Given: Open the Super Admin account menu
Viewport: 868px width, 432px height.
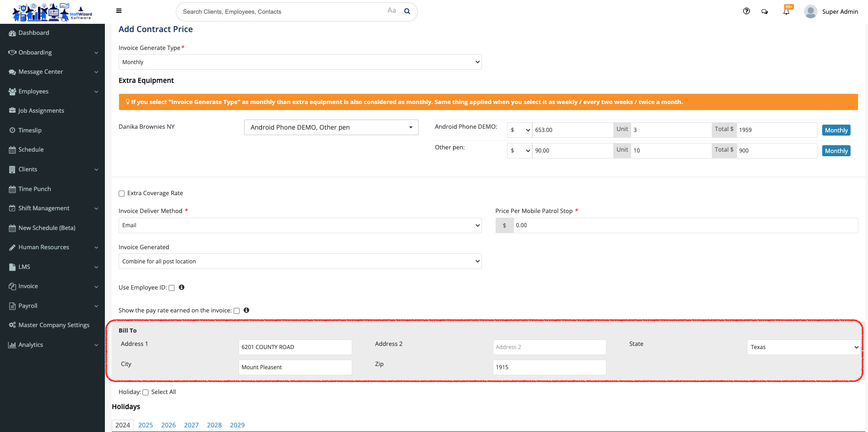Looking at the screenshot, I should [x=831, y=11].
